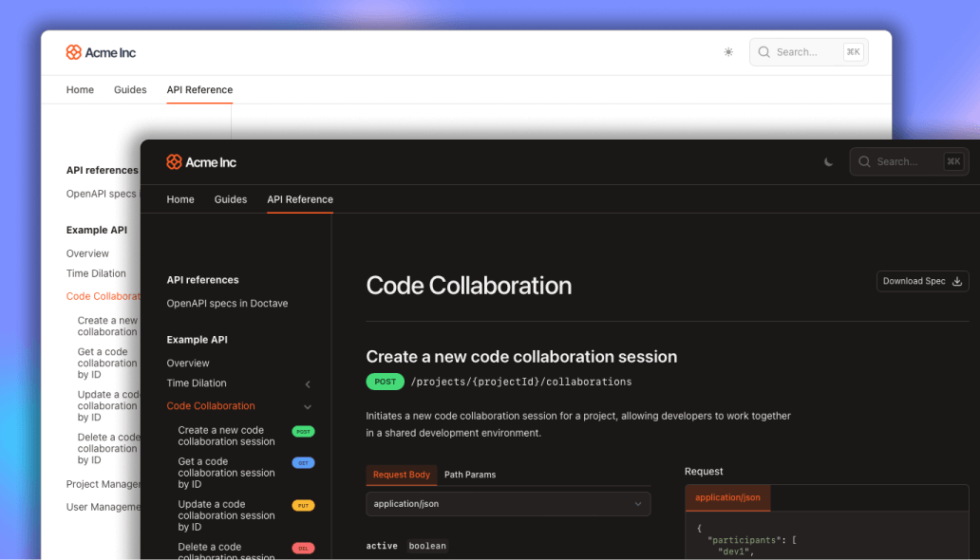Focus the Search field in light window

[x=809, y=52]
